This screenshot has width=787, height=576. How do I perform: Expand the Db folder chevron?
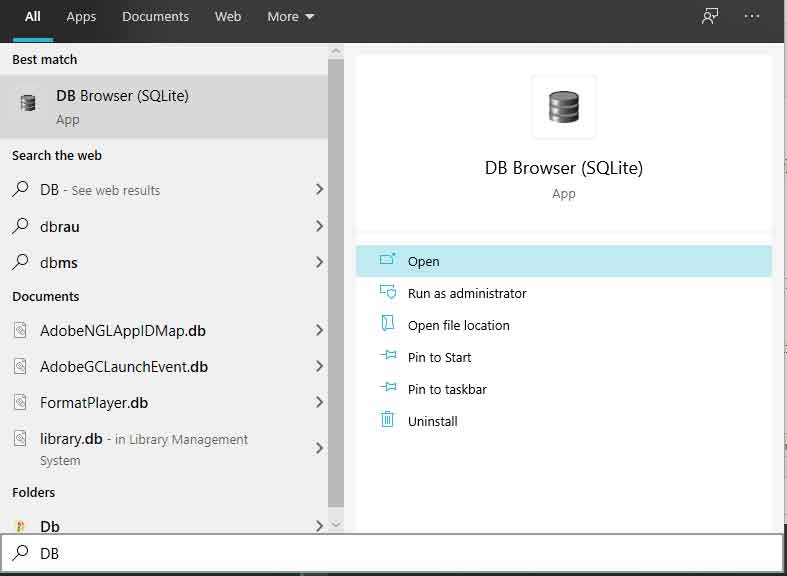tap(319, 525)
